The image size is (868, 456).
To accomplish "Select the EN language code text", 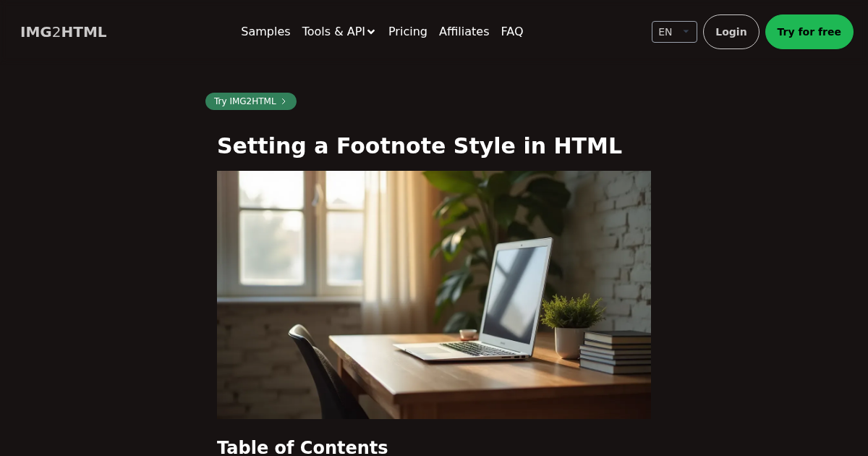I will coord(665,32).
